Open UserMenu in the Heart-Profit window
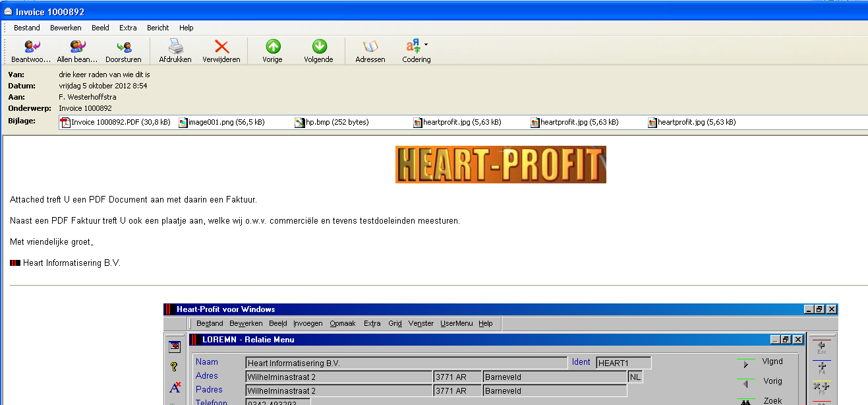This screenshot has height=405, width=868. 457,323
